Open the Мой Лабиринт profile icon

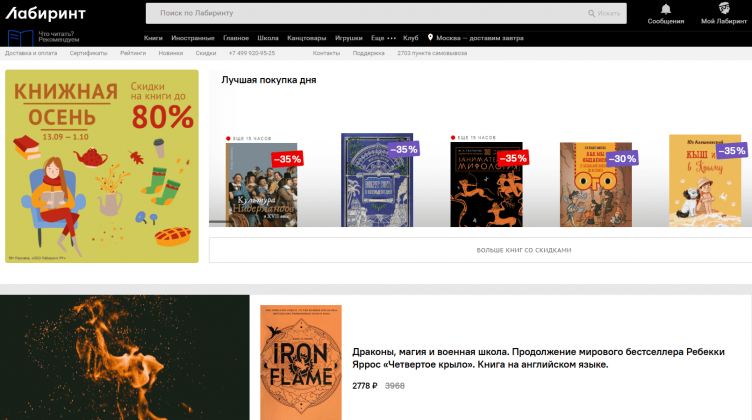point(722,9)
